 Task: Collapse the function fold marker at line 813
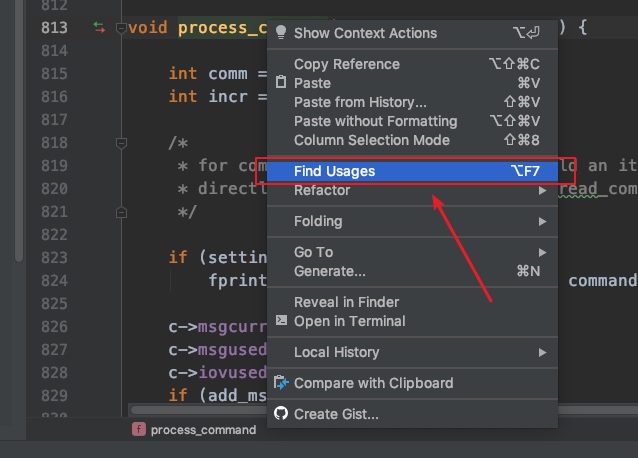tap(121, 28)
